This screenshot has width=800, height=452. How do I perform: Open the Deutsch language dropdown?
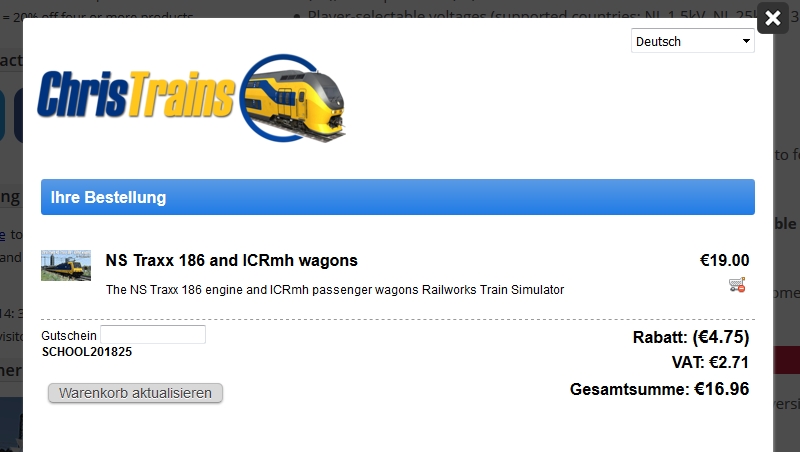point(692,41)
